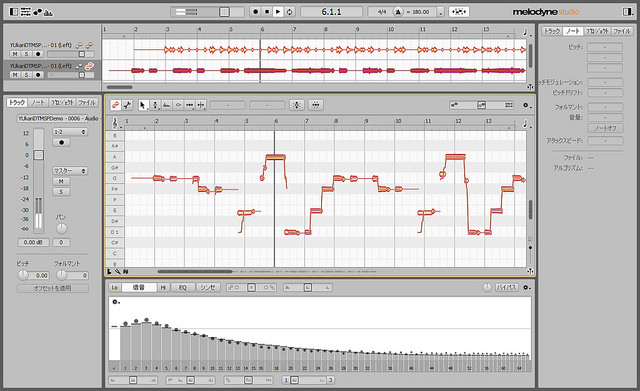Toggle cycle loop mode in the transport
The image size is (640, 391).
289,12
